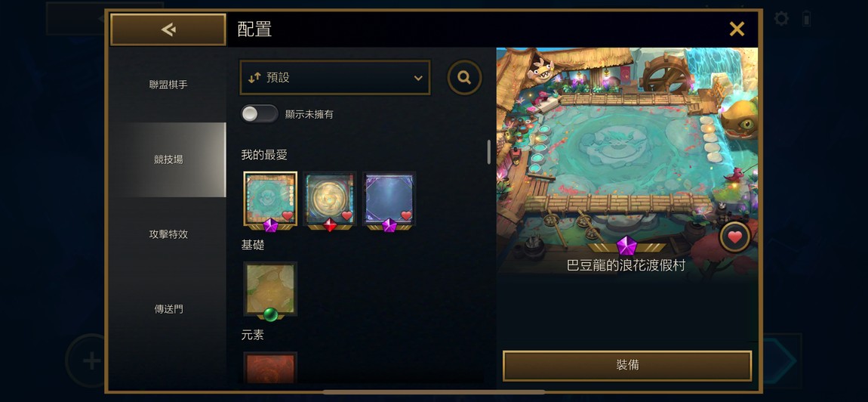Click heart on purple arena thumbnail
Screen dimensions: 868x402
pyautogui.click(x=406, y=215)
